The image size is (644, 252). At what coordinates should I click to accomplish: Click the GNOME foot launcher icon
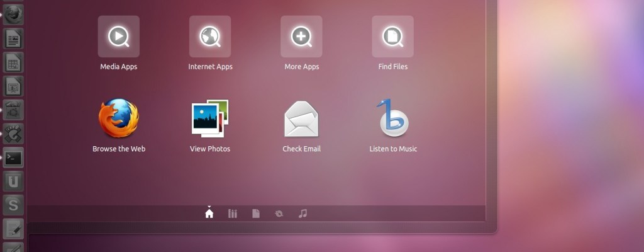[13, 134]
